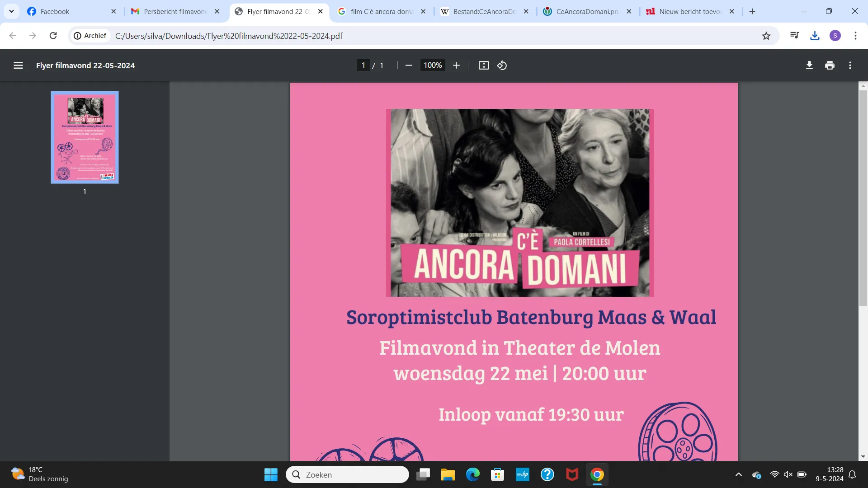Image resolution: width=868 pixels, height=488 pixels.
Task: Click the Archief site info chip
Action: pos(90,36)
